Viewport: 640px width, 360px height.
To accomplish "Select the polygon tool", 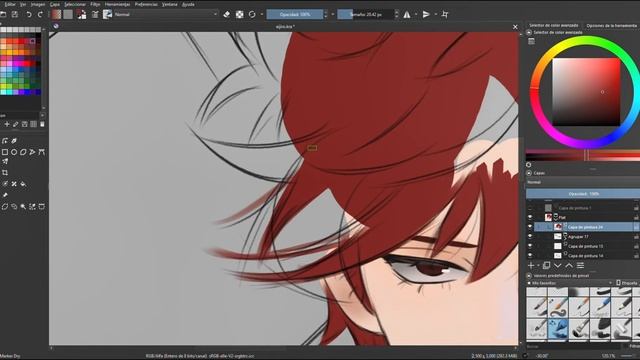I will click(23, 152).
